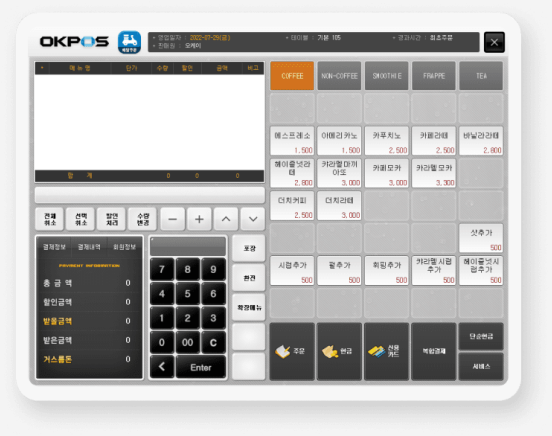This screenshot has height=436, width=552.
Task: Click the keypad backspace arrow key
Action: click(x=162, y=367)
